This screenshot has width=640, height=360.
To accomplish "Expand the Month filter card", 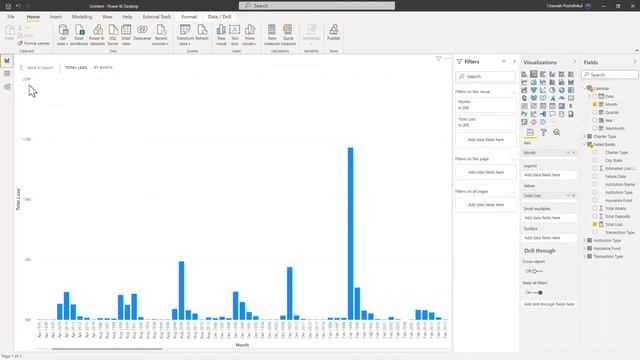I will tap(485, 104).
